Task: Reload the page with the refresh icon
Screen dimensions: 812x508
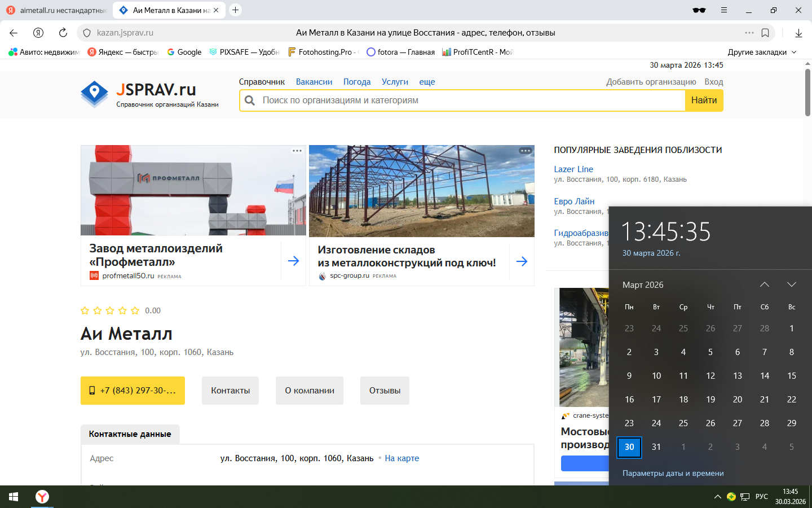Action: 63,33
